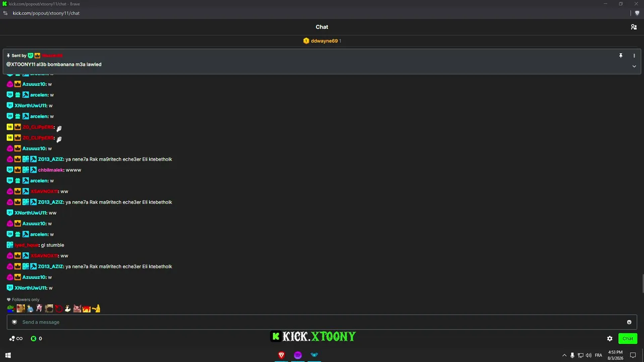View site information icon in address bar
The image size is (644, 362).
(6, 13)
